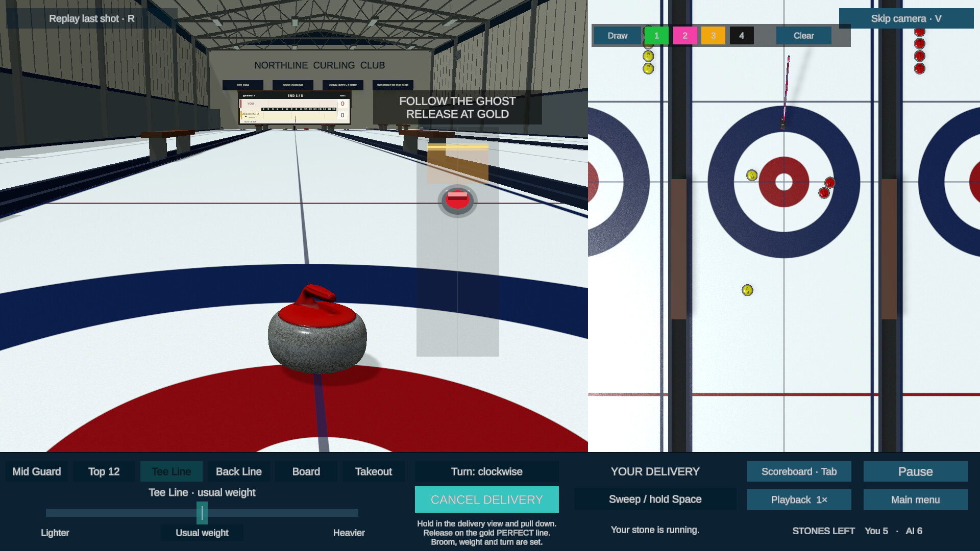Click the Lighter end of weight slider
The image size is (980, 551).
tap(55, 533)
